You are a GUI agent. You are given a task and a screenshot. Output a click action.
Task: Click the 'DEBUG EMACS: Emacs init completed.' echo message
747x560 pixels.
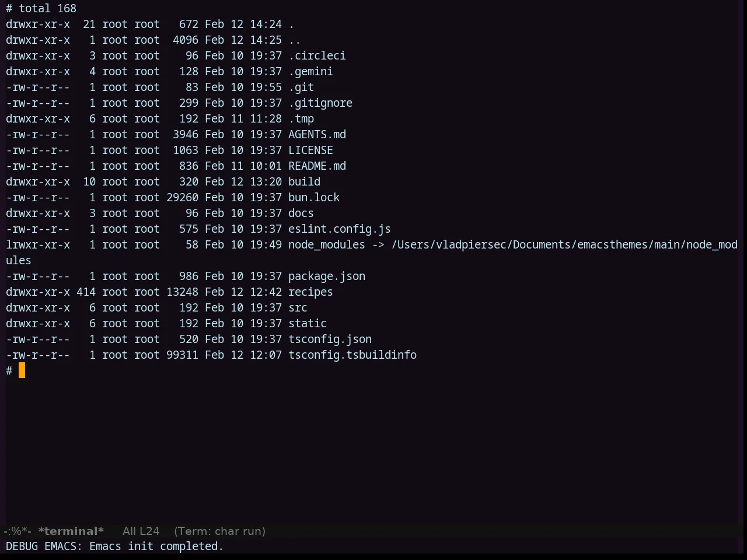pos(115,546)
